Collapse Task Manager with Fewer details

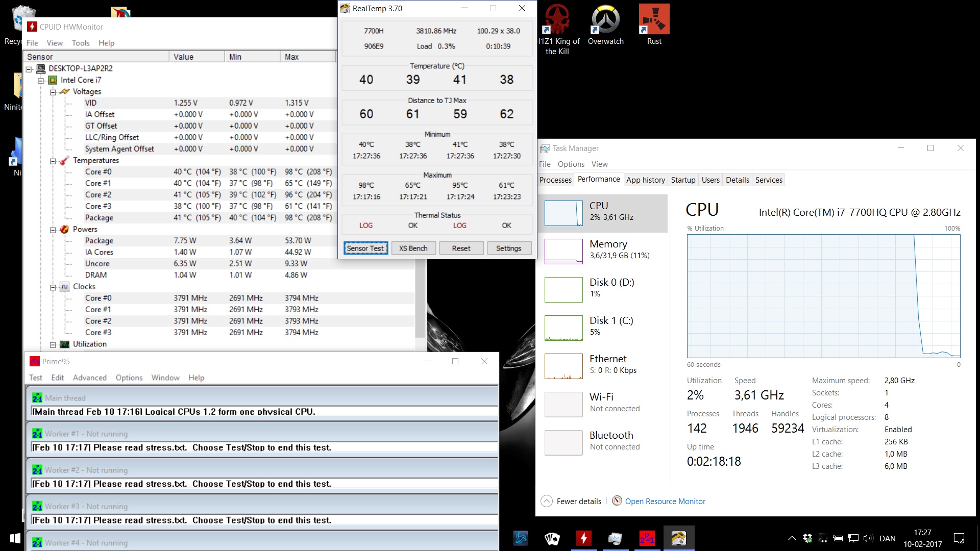pos(571,501)
